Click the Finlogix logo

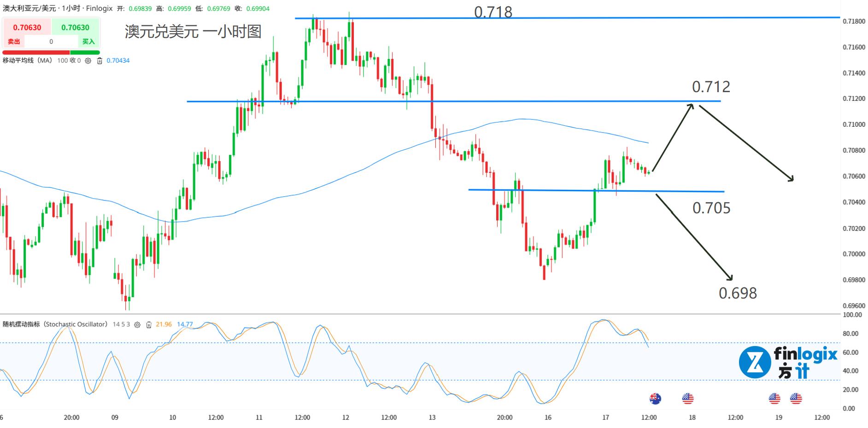click(788, 363)
